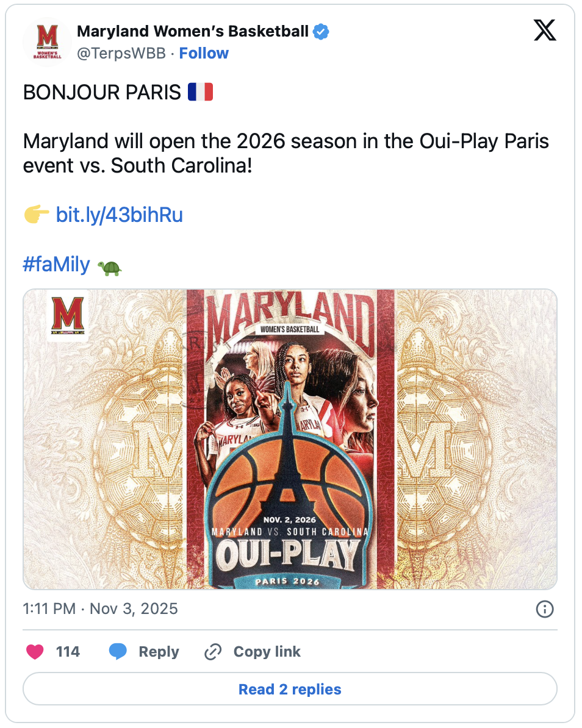Click the X logo icon

[545, 30]
